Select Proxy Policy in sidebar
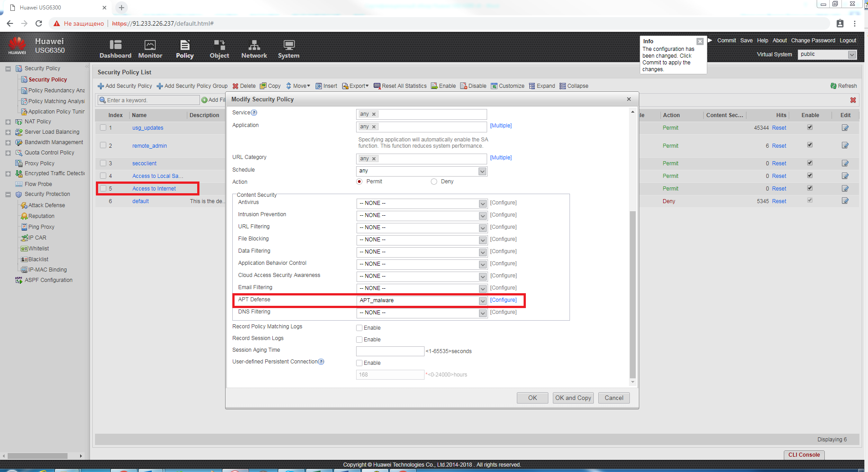Viewport: 868px width, 472px height. pyautogui.click(x=39, y=163)
